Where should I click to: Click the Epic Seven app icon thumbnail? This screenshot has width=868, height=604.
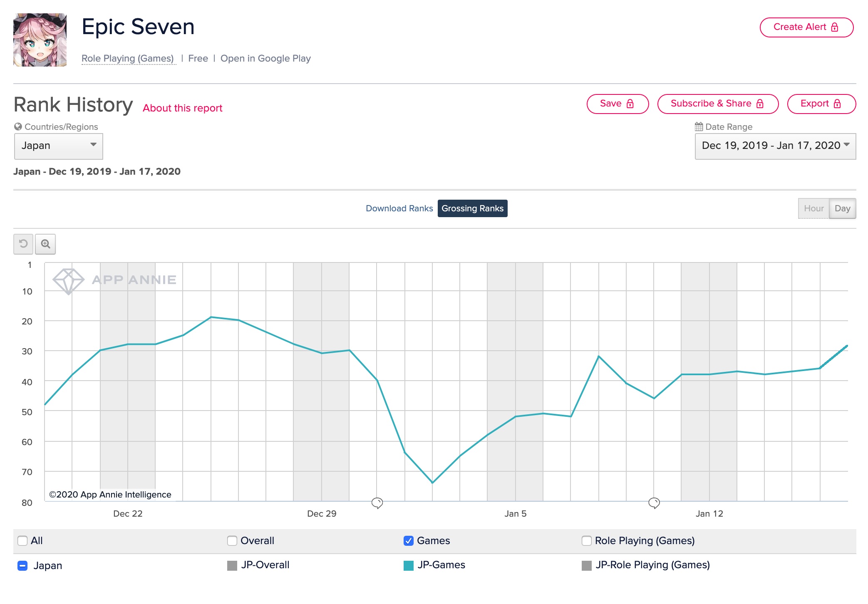click(40, 40)
